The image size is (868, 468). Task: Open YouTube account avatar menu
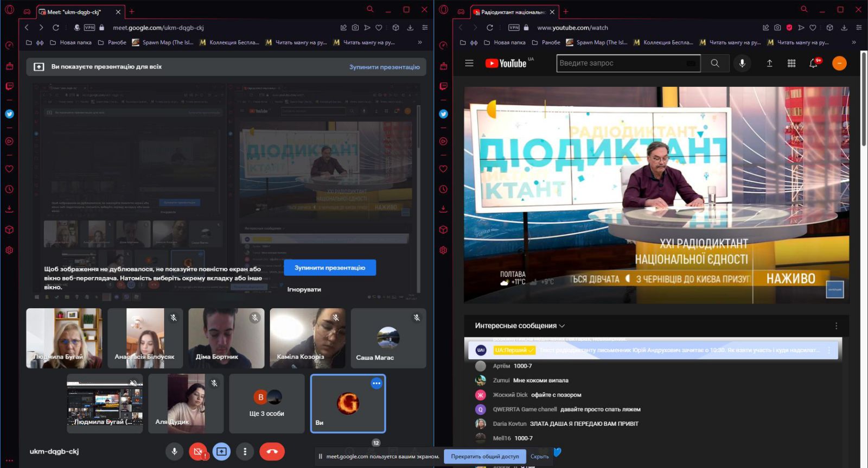click(x=839, y=64)
